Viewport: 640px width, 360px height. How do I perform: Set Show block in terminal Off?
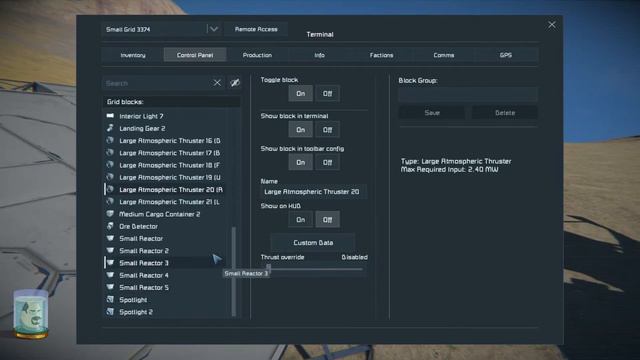coord(327,130)
